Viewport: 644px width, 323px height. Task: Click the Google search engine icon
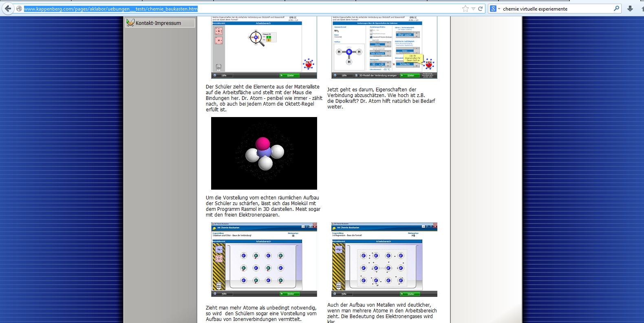493,9
